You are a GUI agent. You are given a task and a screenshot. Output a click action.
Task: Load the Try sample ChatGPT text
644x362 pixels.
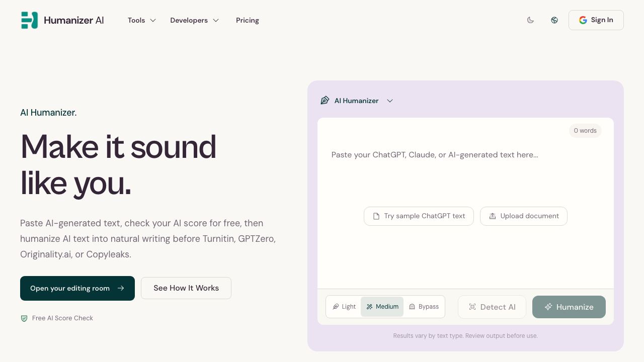[x=419, y=216]
